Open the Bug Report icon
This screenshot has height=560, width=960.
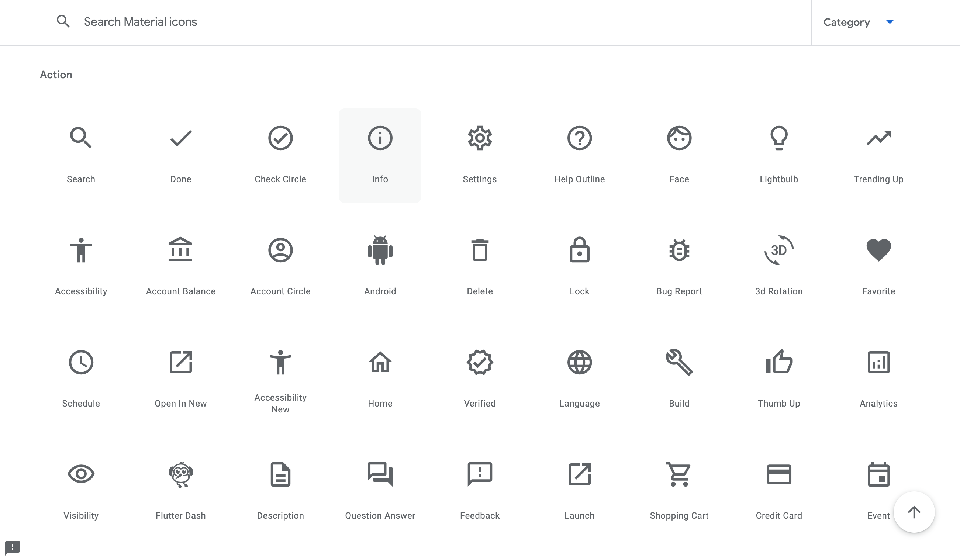point(679,250)
